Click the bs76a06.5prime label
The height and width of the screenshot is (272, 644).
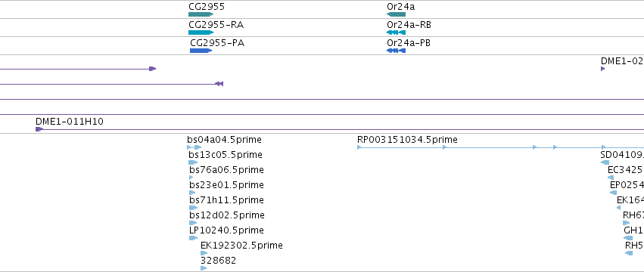point(227,170)
